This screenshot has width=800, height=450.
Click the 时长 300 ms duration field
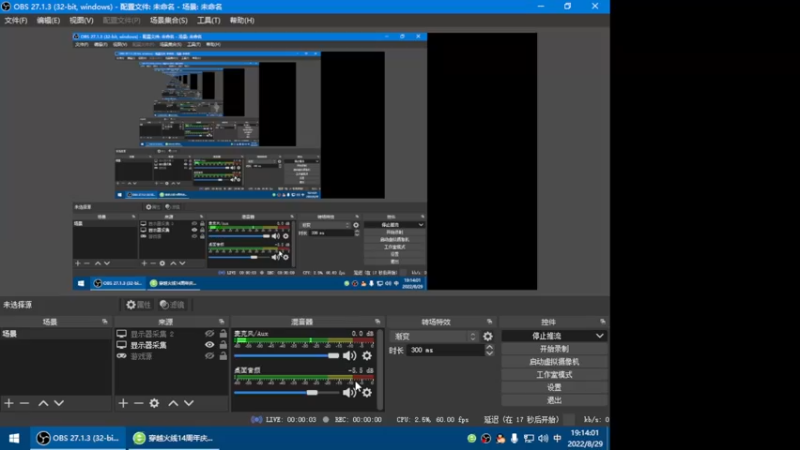point(444,351)
